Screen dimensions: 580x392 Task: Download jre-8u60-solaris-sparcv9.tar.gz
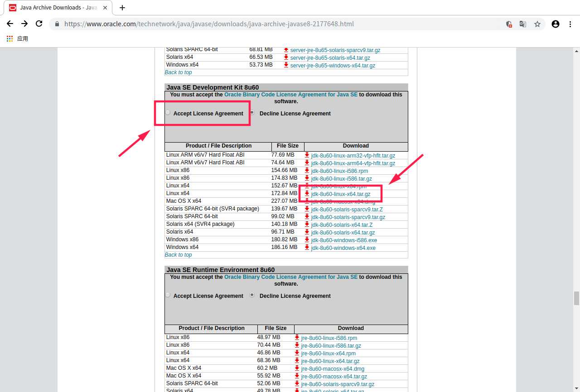(x=338, y=384)
